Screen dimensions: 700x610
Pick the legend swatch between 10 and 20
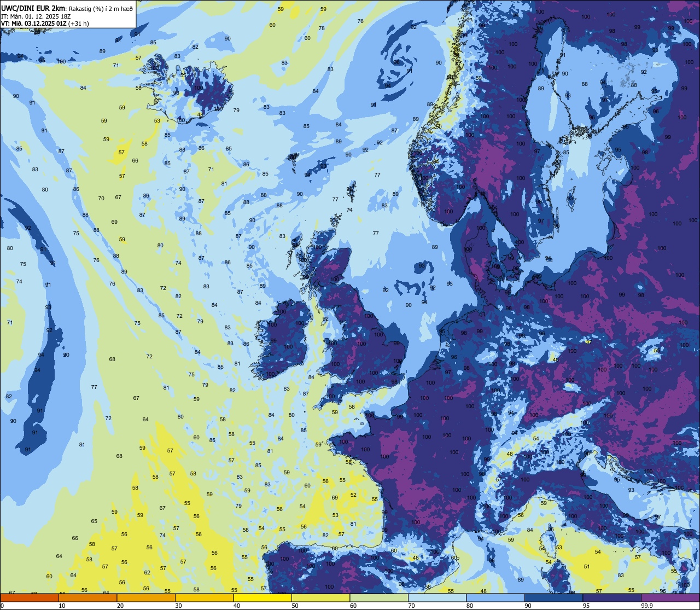pyautogui.click(x=87, y=597)
